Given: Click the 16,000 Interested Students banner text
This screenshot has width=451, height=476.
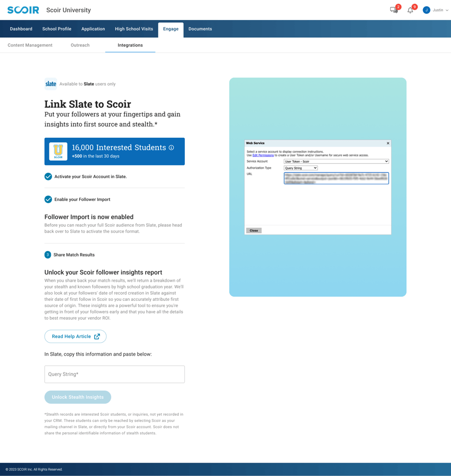Looking at the screenshot, I should (119, 147).
